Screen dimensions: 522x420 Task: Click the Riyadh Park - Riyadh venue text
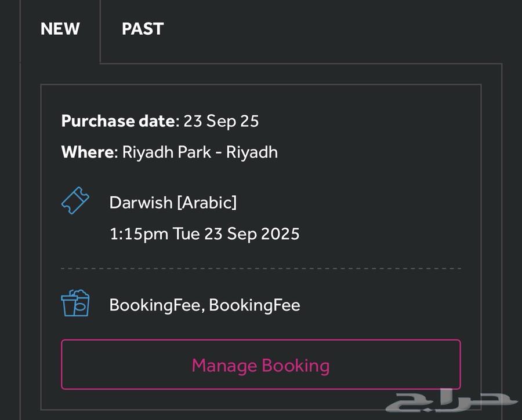(x=200, y=152)
